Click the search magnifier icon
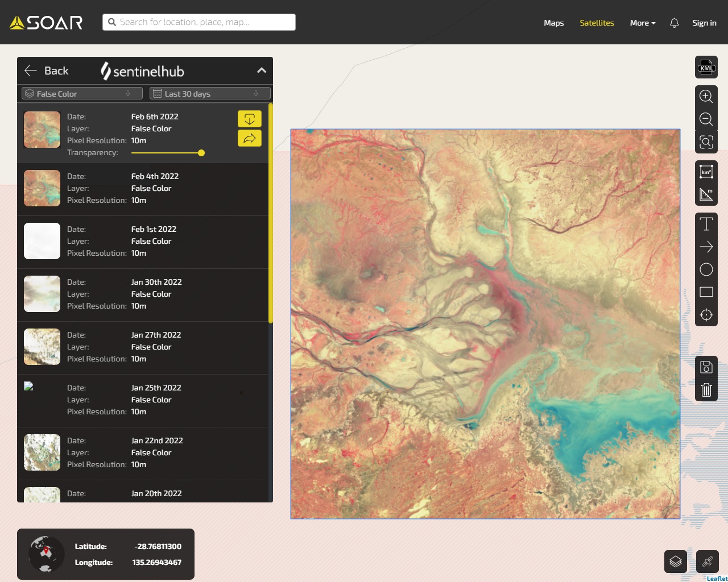The height and width of the screenshot is (582, 728). [x=112, y=22]
